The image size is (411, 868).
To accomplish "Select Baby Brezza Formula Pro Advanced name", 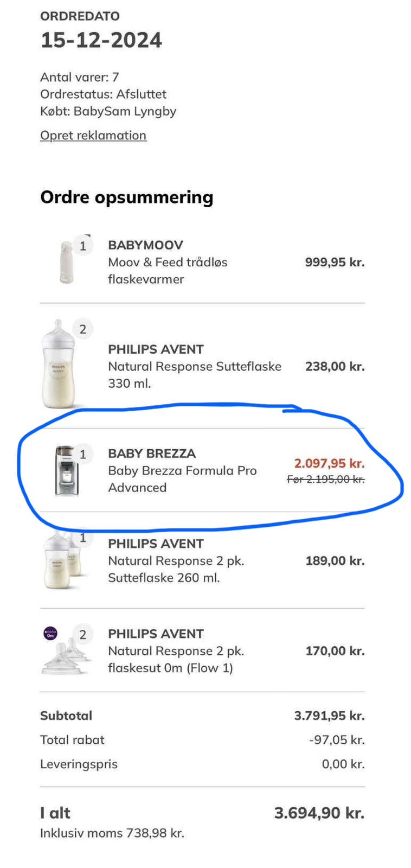I will point(182,478).
